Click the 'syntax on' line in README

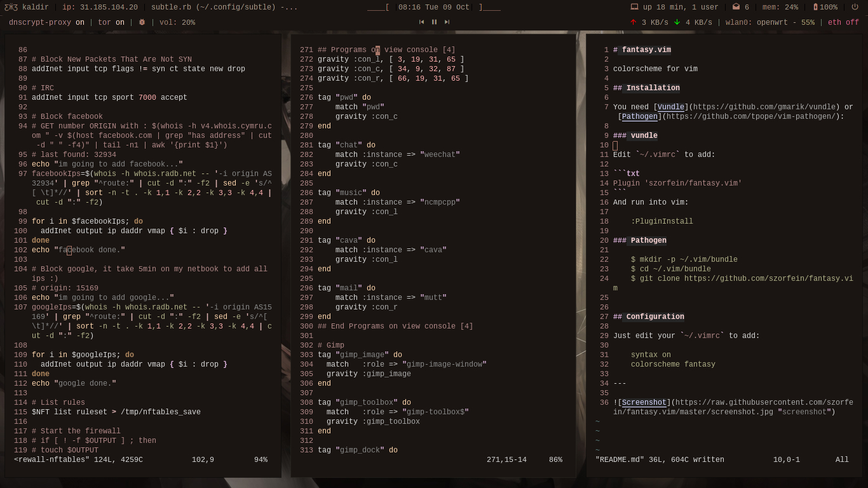pyautogui.click(x=651, y=355)
